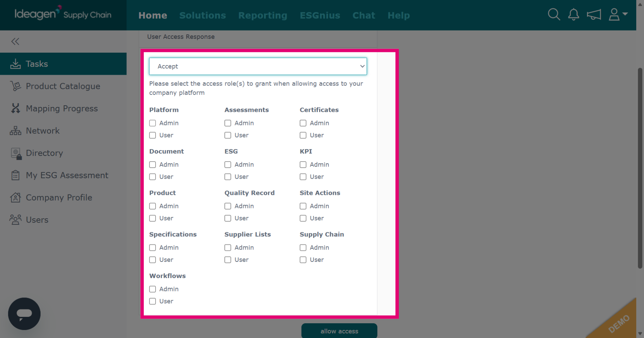
Task: Click the allow access button
Action: point(339,331)
